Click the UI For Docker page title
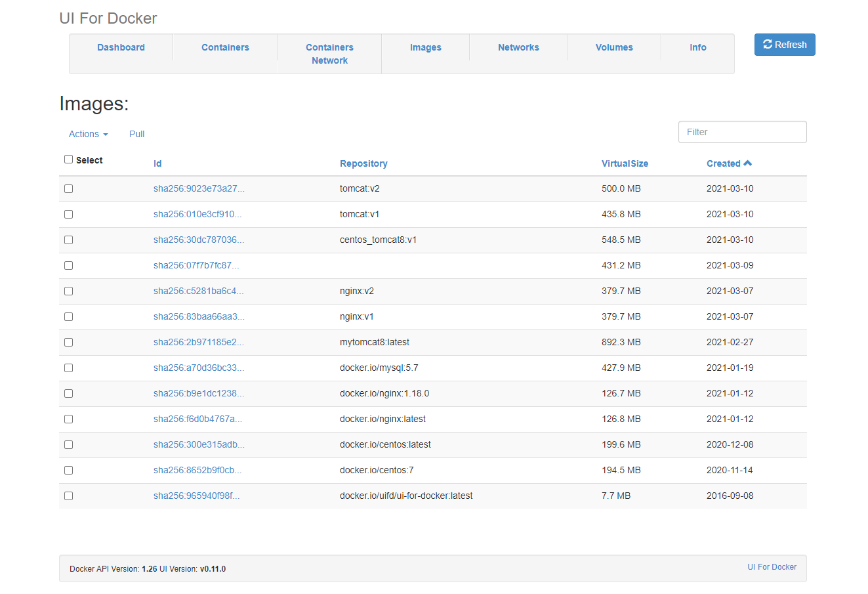This screenshot has width=868, height=594. pos(108,18)
